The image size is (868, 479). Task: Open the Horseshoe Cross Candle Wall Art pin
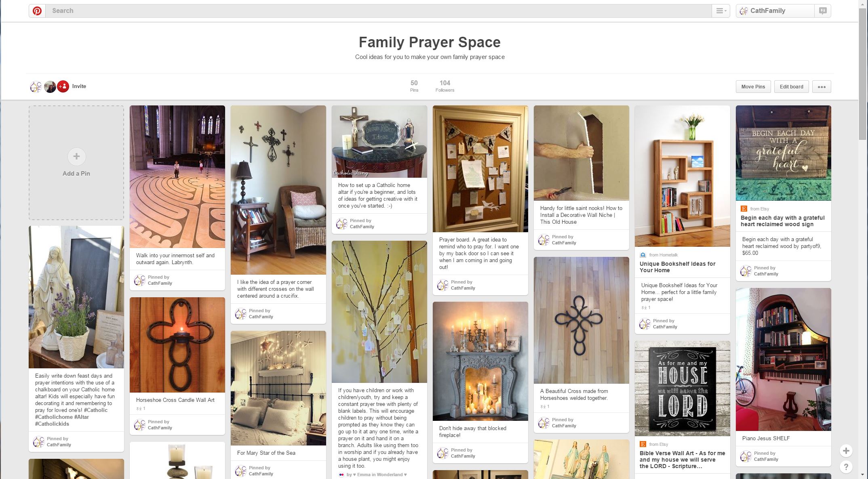point(177,345)
